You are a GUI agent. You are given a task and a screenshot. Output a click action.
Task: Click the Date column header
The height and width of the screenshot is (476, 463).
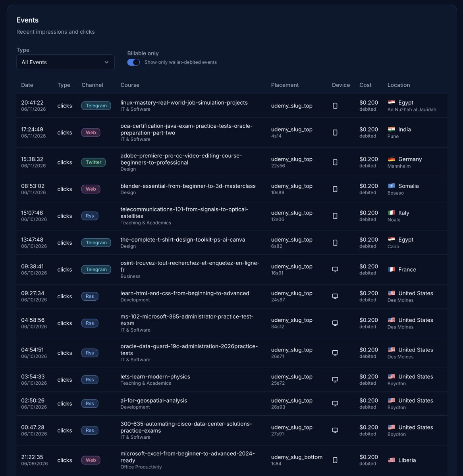pos(27,85)
